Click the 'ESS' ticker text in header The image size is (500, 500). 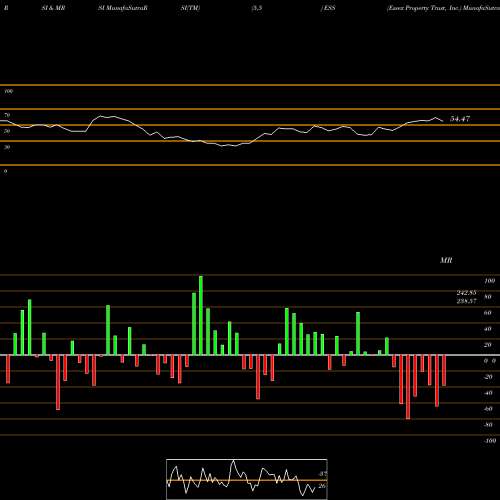pos(329,8)
